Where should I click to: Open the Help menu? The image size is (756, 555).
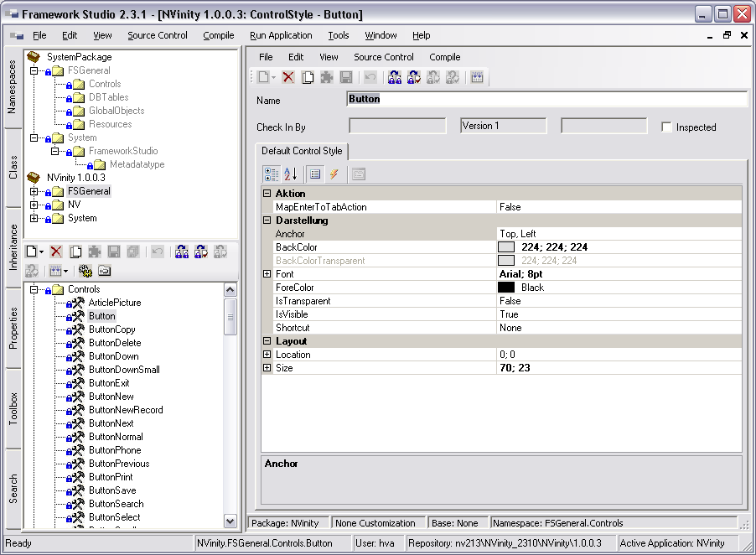421,35
